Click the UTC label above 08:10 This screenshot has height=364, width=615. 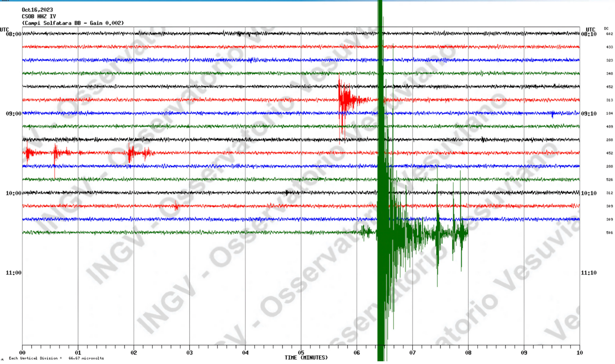pyautogui.click(x=590, y=30)
